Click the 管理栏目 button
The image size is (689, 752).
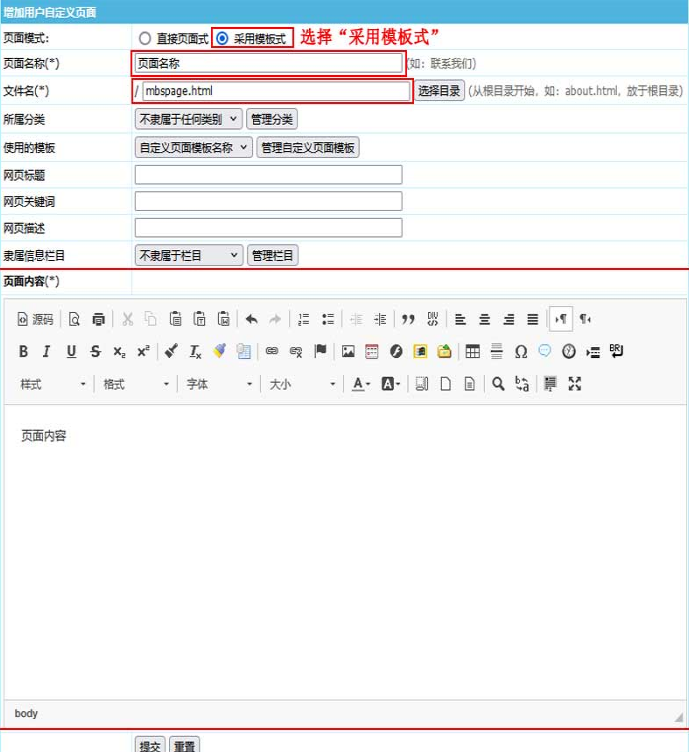click(272, 255)
